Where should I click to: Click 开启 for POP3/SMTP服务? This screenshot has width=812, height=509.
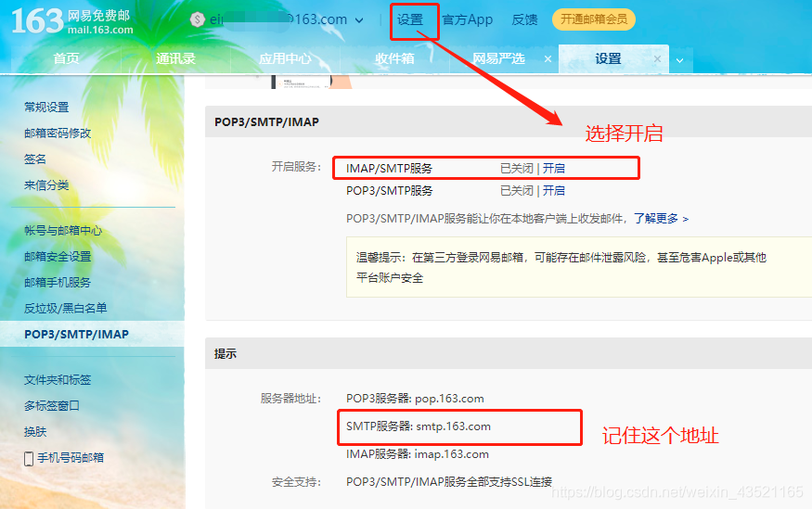[x=554, y=190]
